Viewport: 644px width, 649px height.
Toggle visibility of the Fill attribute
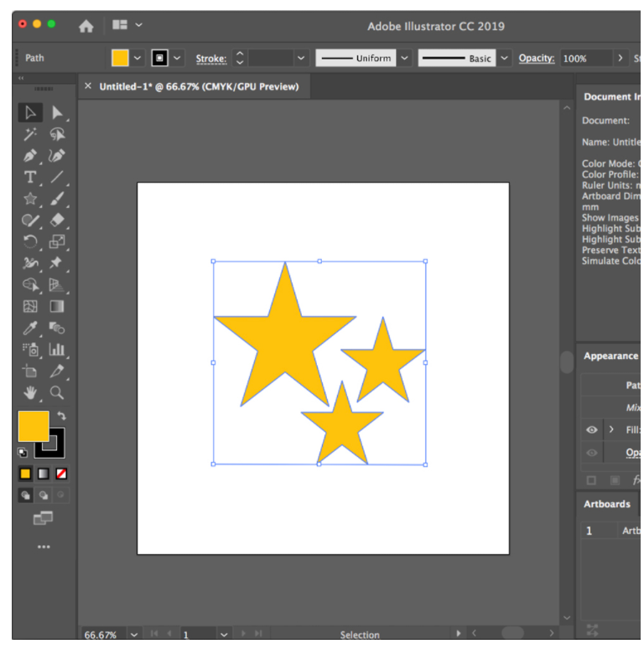pos(592,429)
